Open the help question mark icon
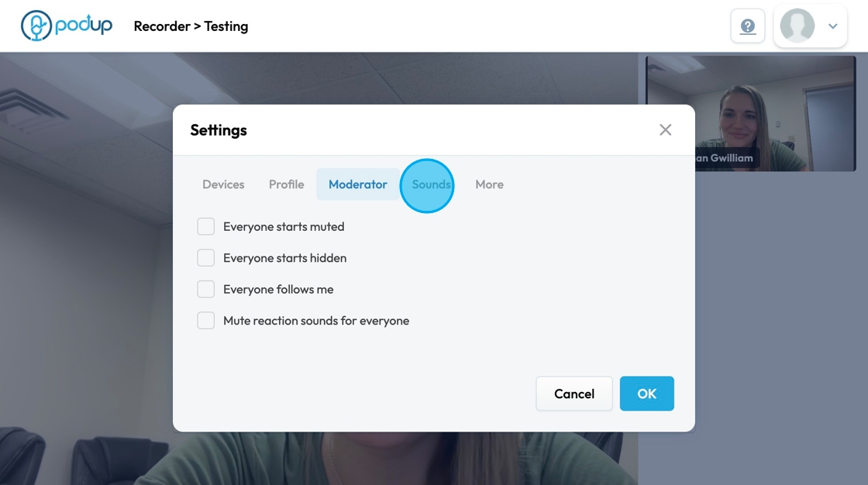The height and width of the screenshot is (485, 868). tap(747, 26)
